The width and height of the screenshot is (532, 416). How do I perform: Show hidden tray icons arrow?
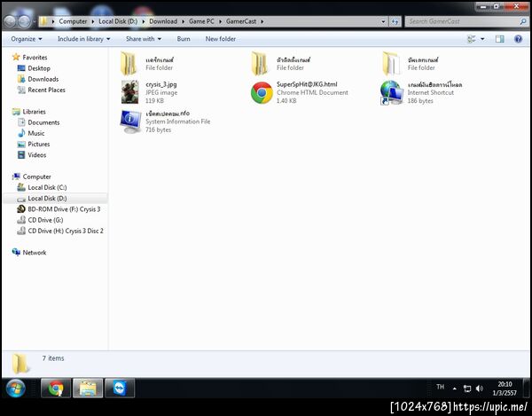[x=454, y=389]
